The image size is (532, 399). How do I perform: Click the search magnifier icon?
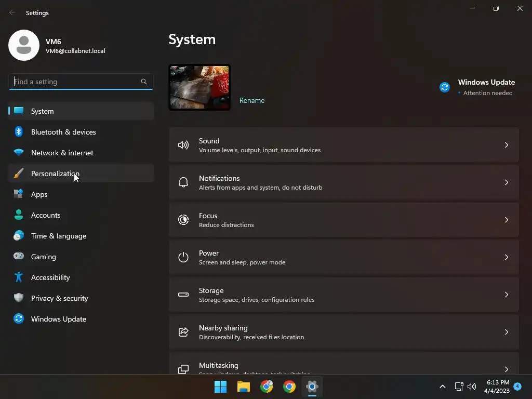click(x=144, y=82)
